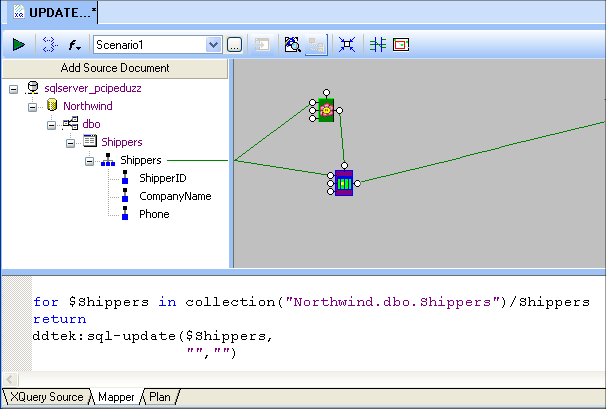Switch to the XQuery Source tab
Screen dimensions: 606x409
(x=46, y=397)
